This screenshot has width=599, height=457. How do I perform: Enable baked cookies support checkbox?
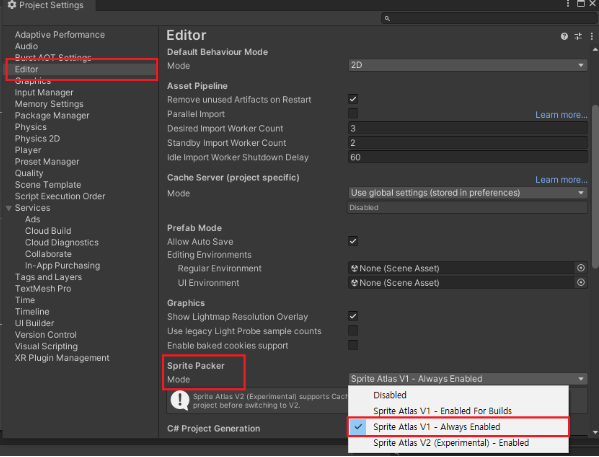353,345
